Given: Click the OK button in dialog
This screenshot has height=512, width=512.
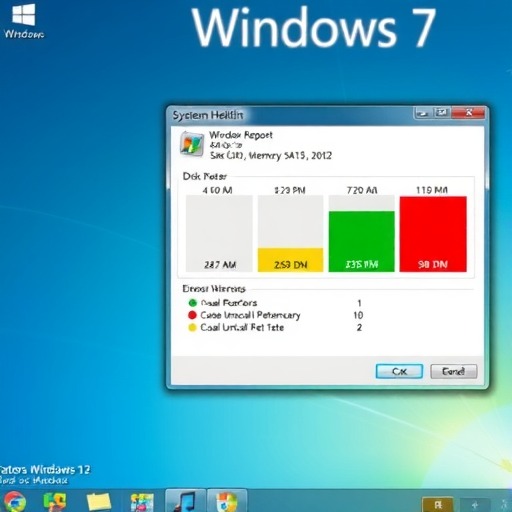Looking at the screenshot, I should tap(399, 371).
